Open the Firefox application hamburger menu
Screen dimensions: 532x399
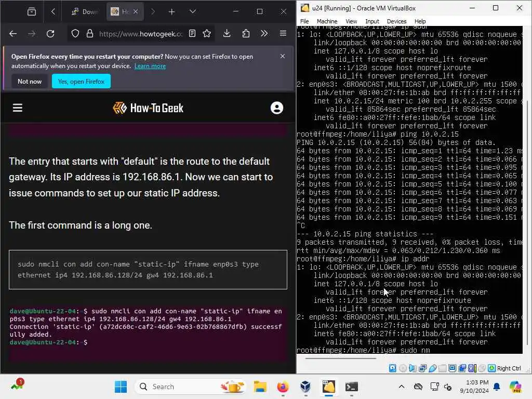[x=283, y=33]
